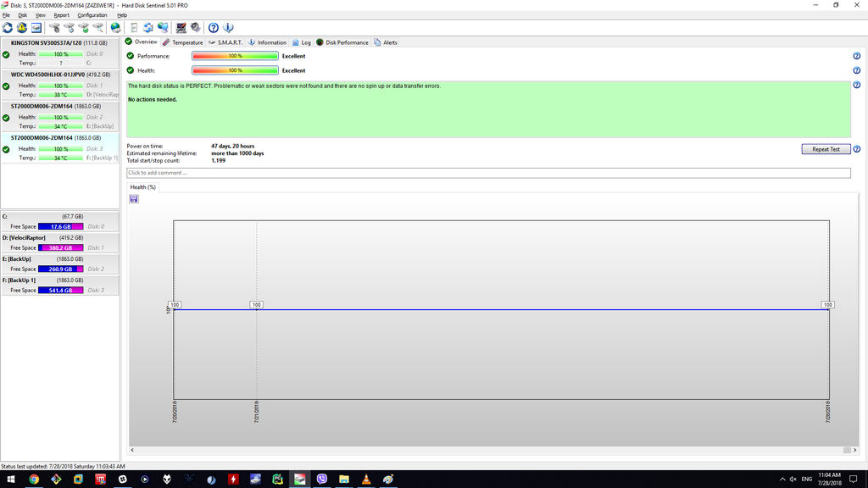Open the View menu
Viewport: 868px width, 488px height.
coord(41,15)
